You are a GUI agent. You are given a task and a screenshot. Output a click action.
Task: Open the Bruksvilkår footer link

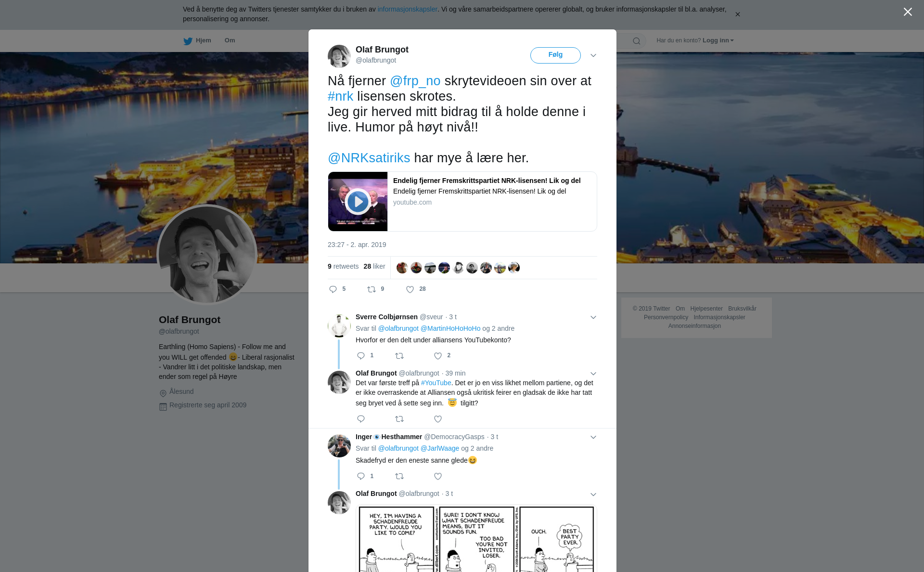742,309
